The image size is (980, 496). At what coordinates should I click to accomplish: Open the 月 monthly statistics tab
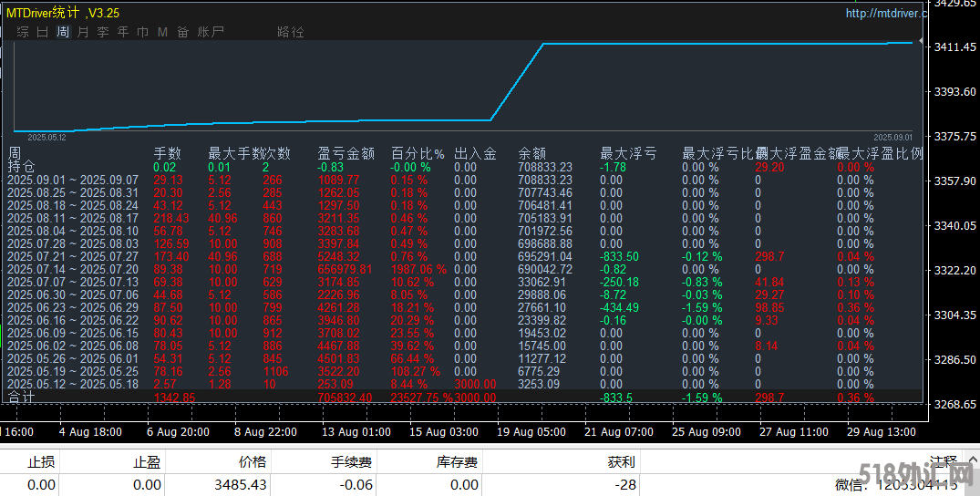coord(83,32)
